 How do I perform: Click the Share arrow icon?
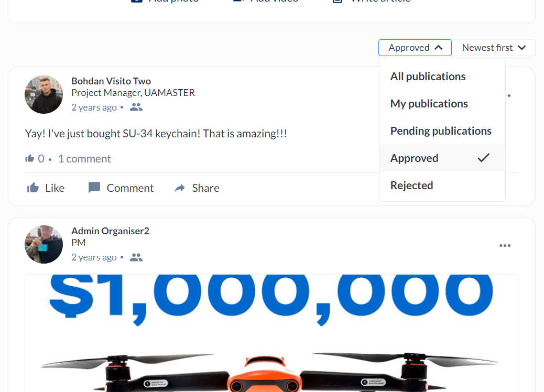[x=180, y=188]
